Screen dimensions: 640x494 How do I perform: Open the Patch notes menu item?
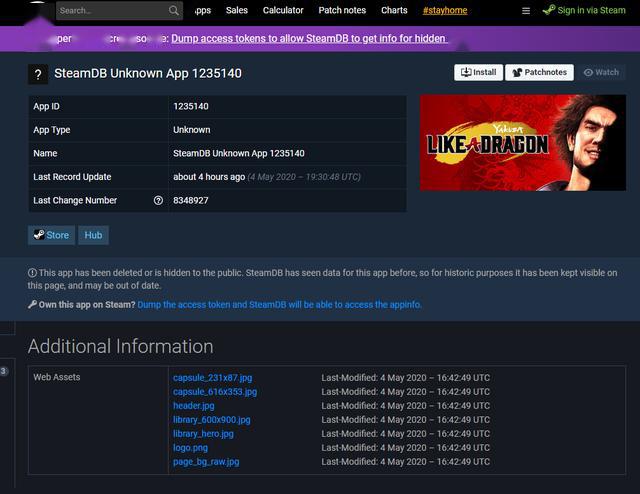point(342,10)
